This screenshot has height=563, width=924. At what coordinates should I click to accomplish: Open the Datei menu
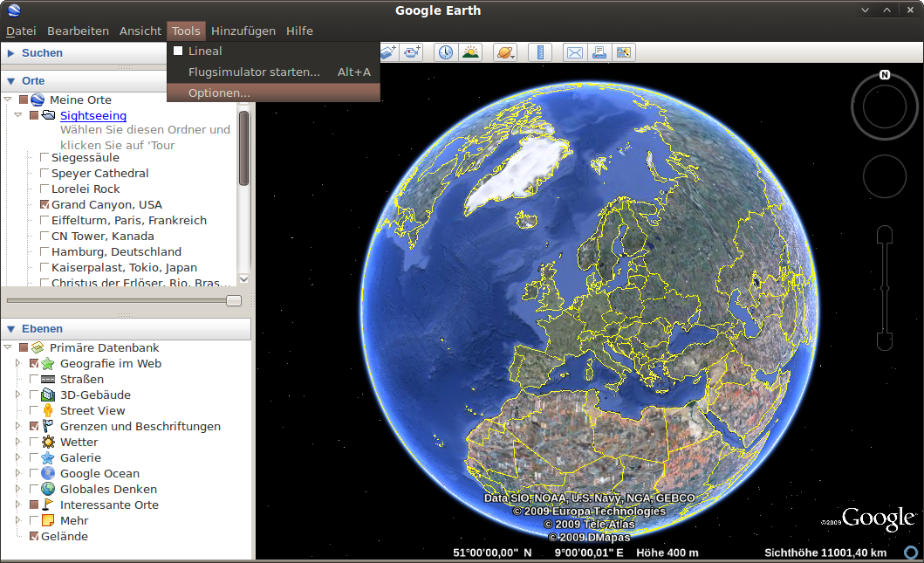21,31
